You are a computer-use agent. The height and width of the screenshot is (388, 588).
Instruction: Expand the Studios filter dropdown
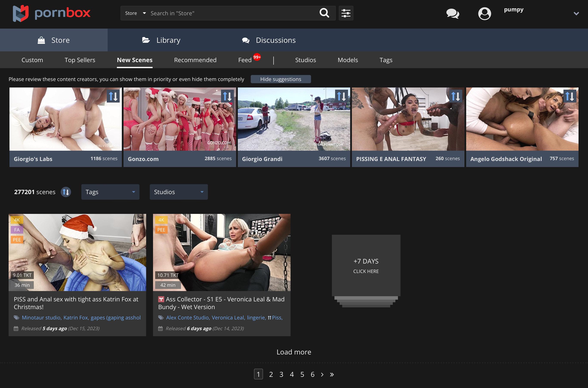pos(179,192)
